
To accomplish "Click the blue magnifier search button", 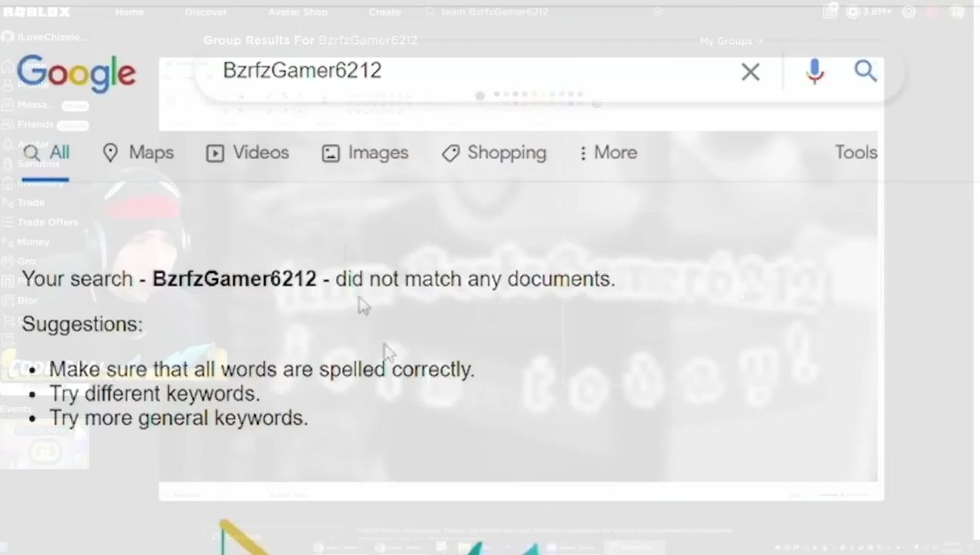I will tap(865, 72).
